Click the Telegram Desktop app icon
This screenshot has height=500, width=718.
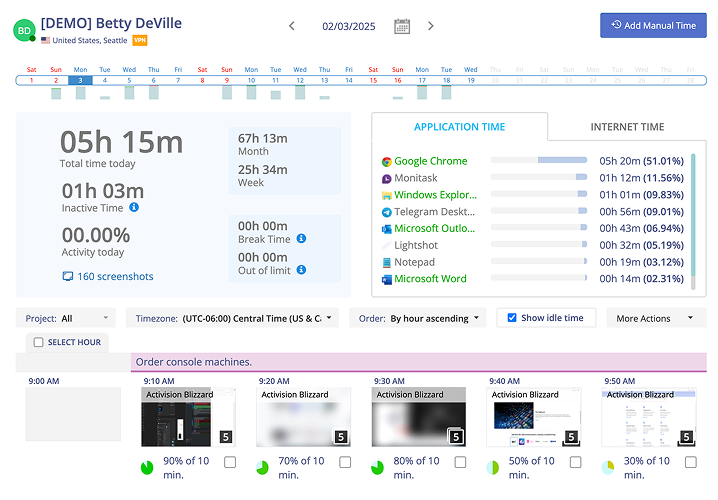coord(386,212)
